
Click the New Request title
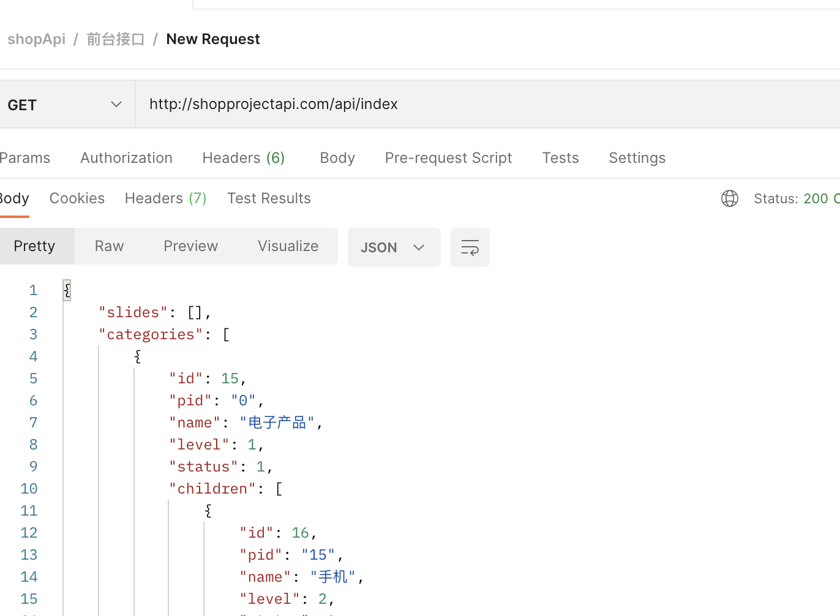click(x=213, y=39)
